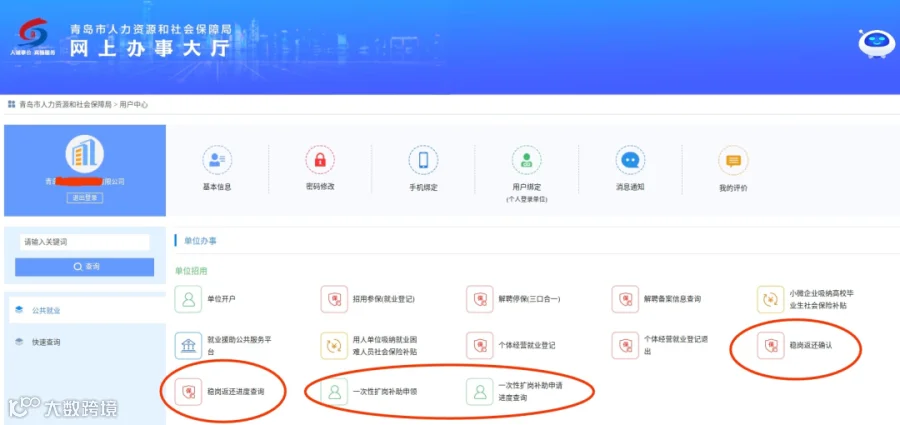Viewport: 900px width, 425px height.
Task: Click the 退出登录 button
Action: [x=85, y=198]
